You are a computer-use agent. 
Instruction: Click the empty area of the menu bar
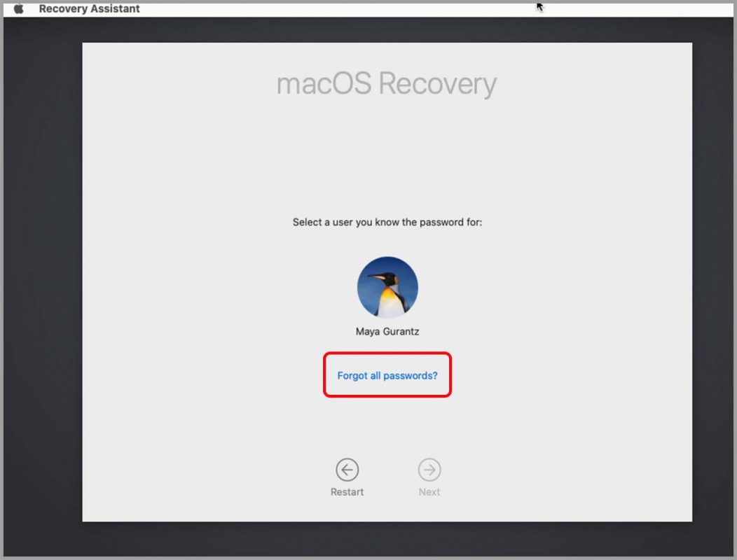pos(329,8)
